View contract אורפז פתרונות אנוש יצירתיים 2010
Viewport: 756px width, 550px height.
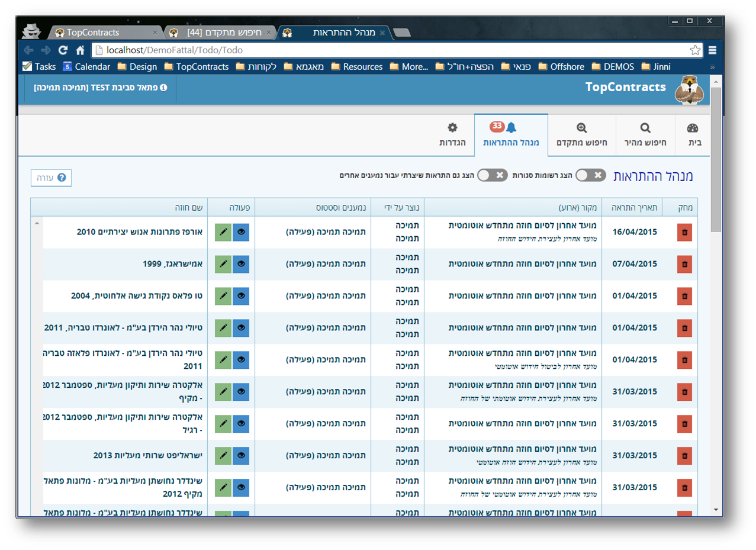pos(241,233)
